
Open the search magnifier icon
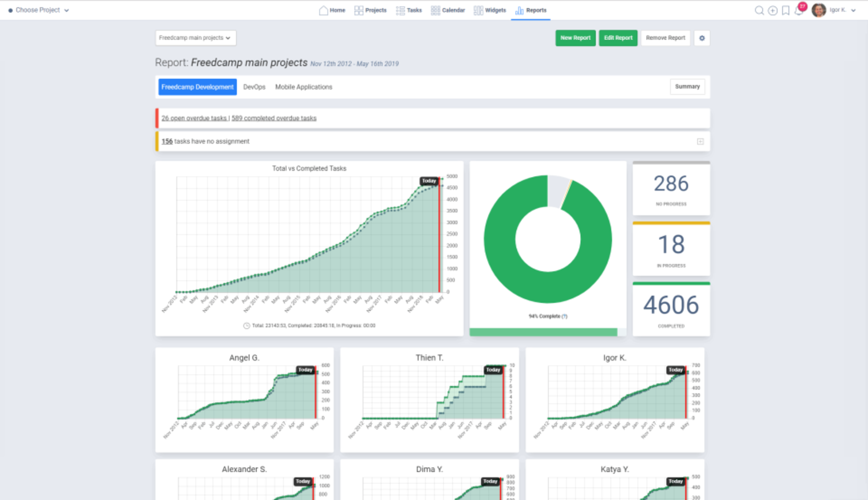coord(759,11)
